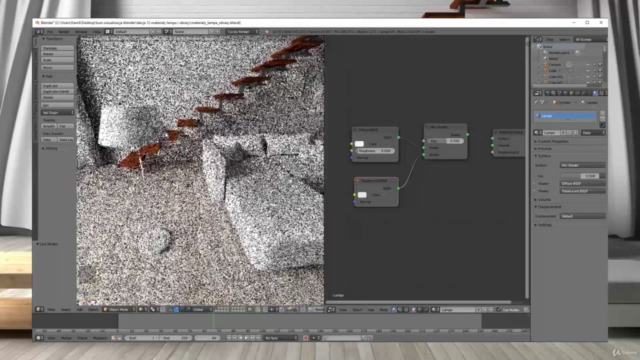Image resolution: width=640 pixels, height=360 pixels.
Task: Open the Marker menu in timeline header
Action: pos(66,338)
